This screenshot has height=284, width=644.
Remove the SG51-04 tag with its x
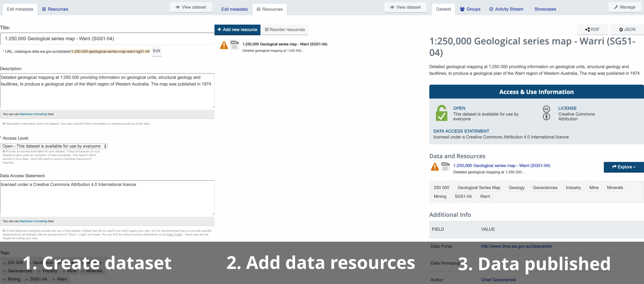pyautogui.click(x=27, y=279)
